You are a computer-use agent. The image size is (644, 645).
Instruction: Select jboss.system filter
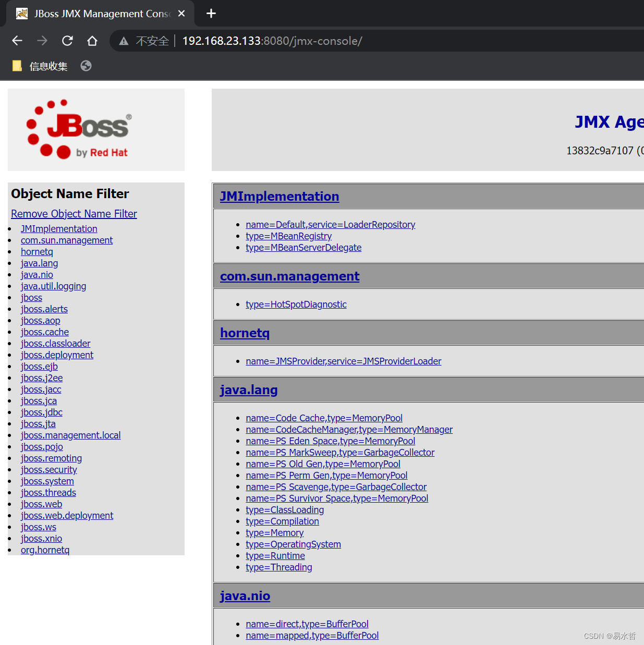(x=47, y=481)
